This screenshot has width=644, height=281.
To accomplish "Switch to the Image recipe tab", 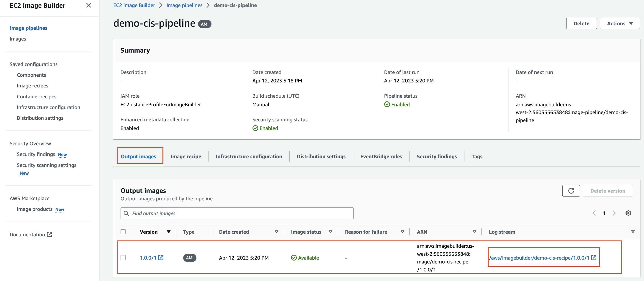I will 186,156.
